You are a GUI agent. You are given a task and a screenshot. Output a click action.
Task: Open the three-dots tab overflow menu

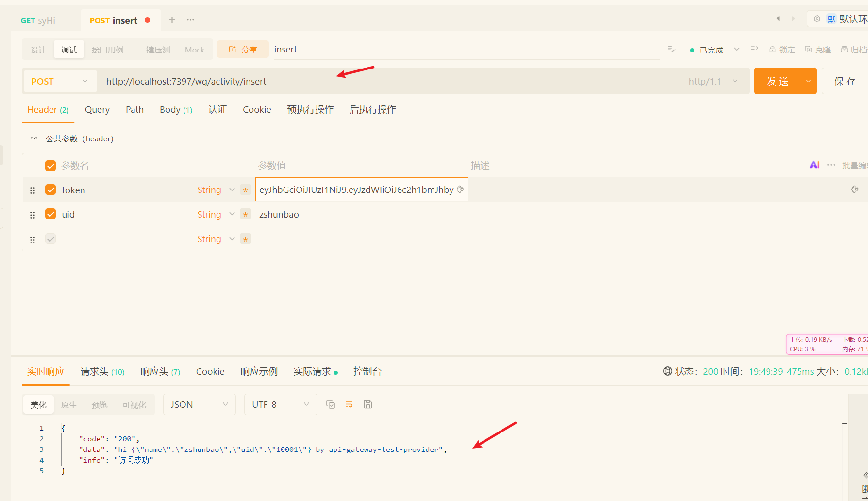point(191,20)
